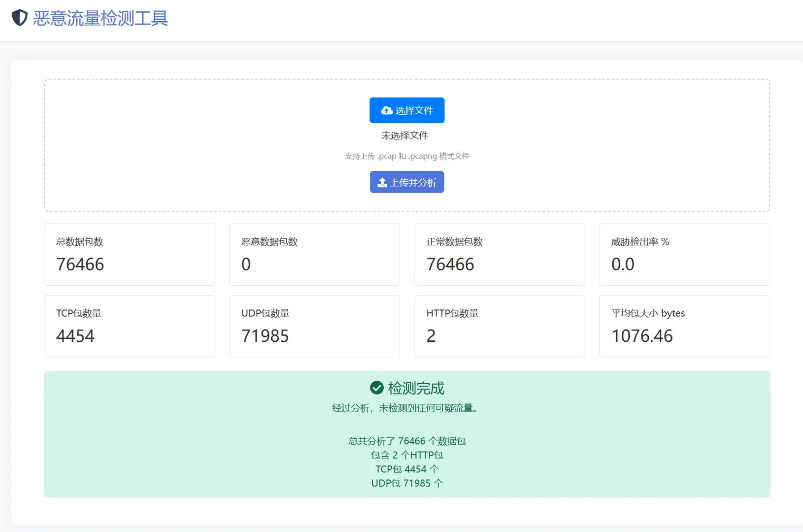
Task: Click the 威胁检出率 percentage card
Action: (x=684, y=255)
